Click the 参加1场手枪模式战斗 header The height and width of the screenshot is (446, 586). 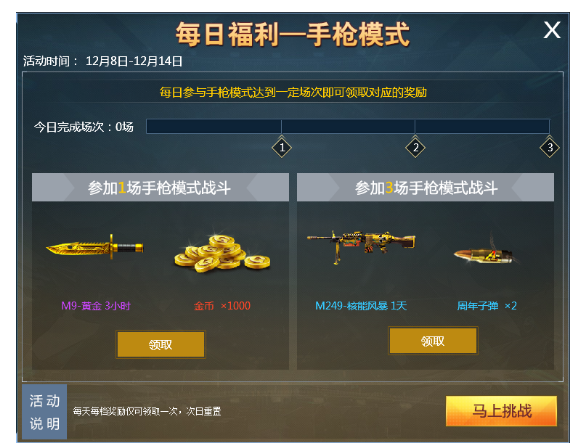pyautogui.click(x=160, y=187)
